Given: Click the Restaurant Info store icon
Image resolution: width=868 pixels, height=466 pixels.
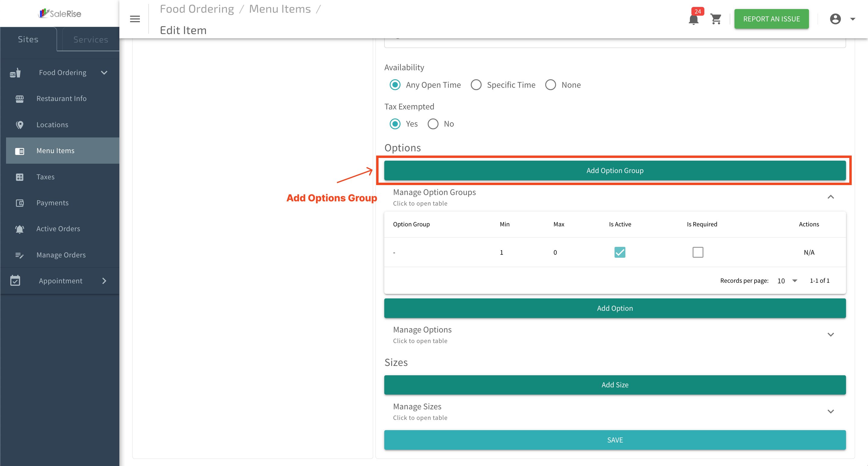Looking at the screenshot, I should [x=20, y=99].
